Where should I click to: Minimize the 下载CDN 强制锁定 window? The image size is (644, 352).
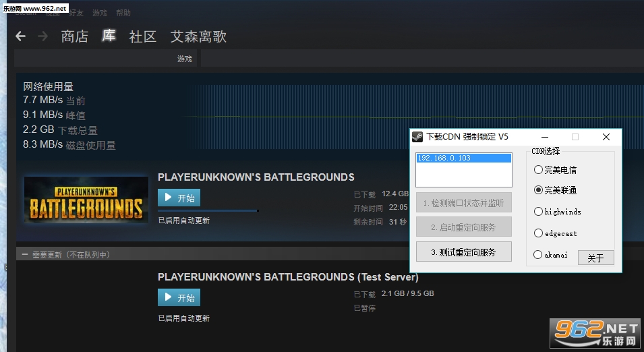point(545,137)
